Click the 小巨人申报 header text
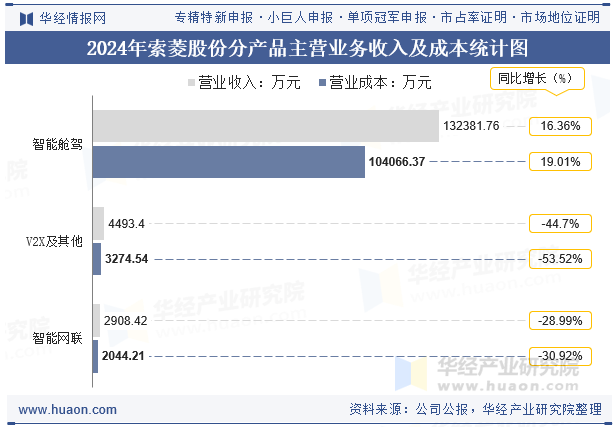This screenshot has height=427, width=615. point(300,18)
